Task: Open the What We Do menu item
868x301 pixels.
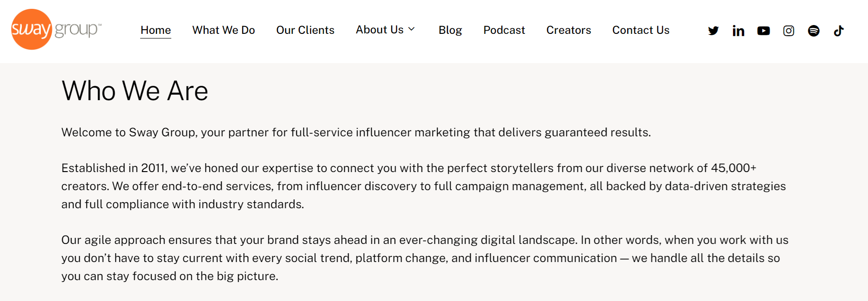Action: pos(223,30)
